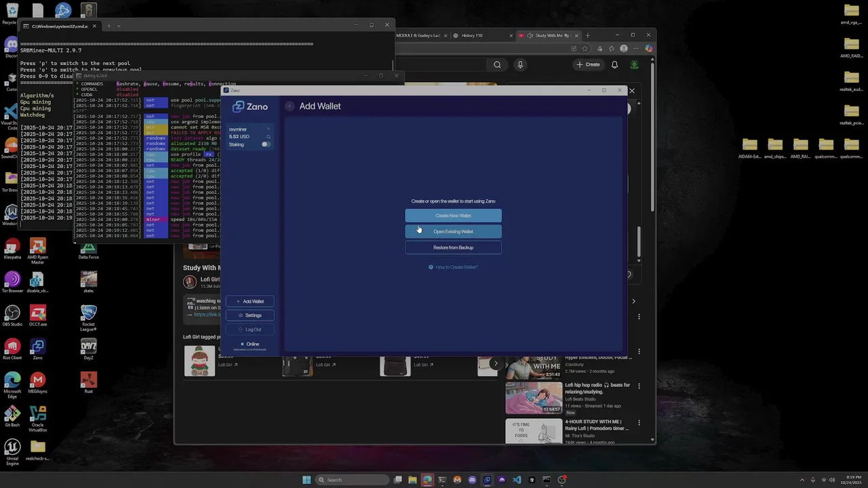Open the Tor Browser desktop icon

(12, 282)
